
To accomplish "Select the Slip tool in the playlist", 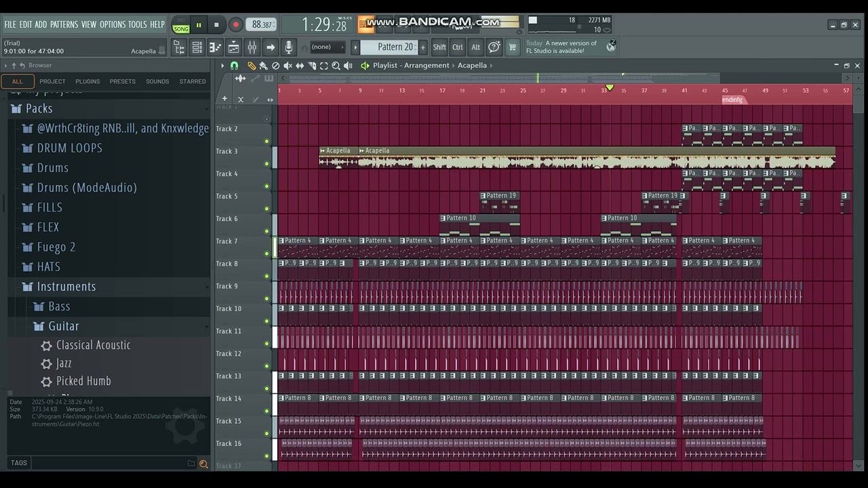I will point(300,66).
